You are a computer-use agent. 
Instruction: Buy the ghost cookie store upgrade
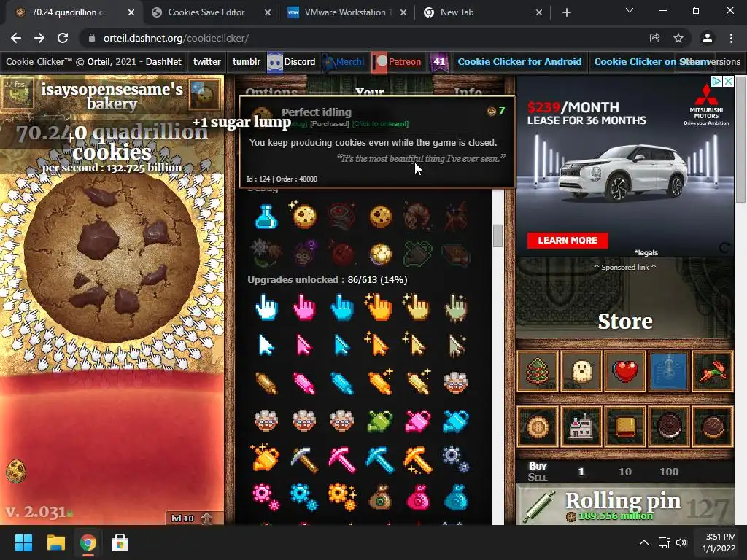581,371
